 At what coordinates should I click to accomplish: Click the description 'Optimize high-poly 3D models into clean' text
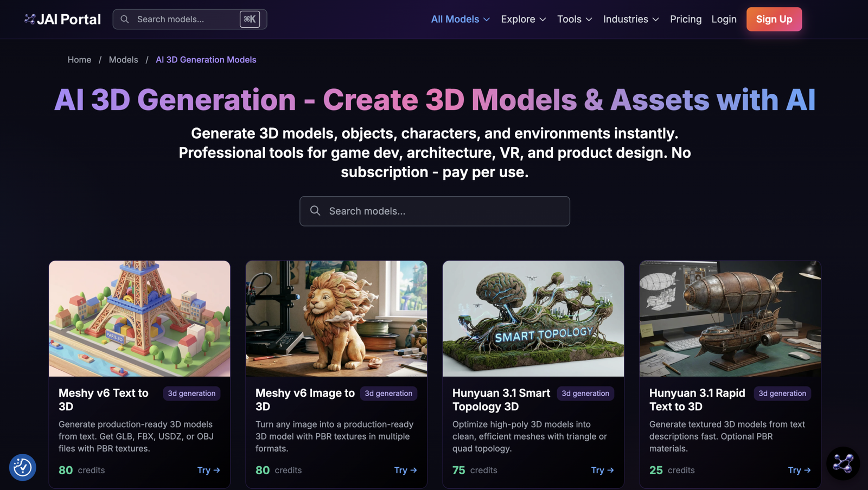pos(529,436)
